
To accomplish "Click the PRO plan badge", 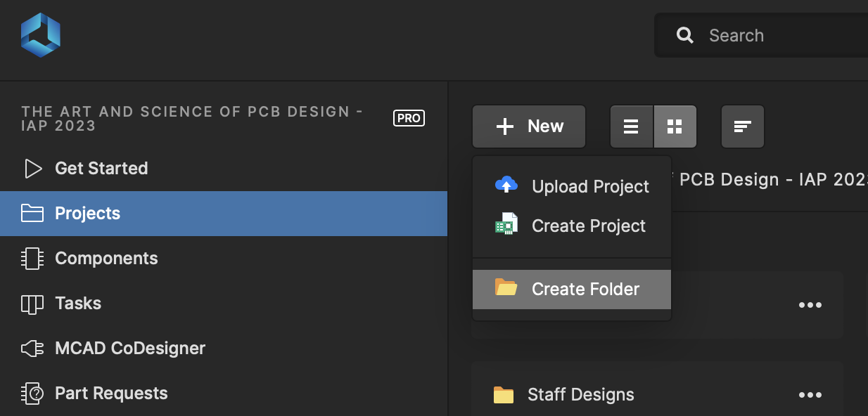I will [409, 118].
